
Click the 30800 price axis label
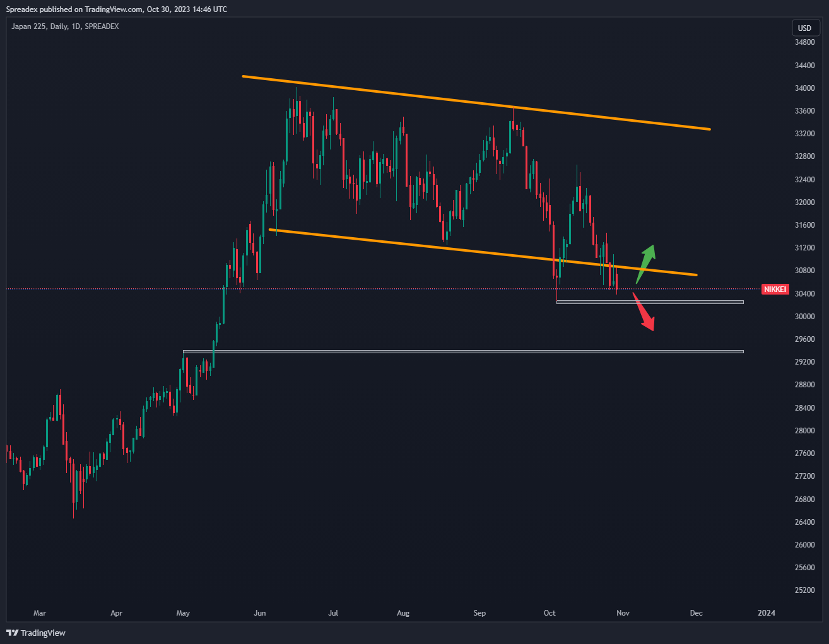[x=805, y=271]
